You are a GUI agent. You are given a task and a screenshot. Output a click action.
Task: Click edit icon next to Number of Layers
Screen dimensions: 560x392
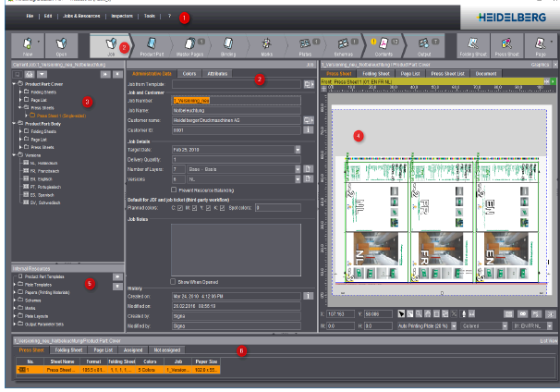(x=309, y=169)
